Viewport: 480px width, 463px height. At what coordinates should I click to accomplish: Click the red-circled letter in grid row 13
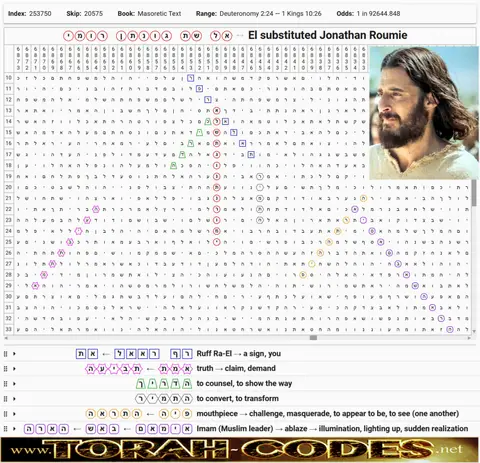(x=217, y=111)
